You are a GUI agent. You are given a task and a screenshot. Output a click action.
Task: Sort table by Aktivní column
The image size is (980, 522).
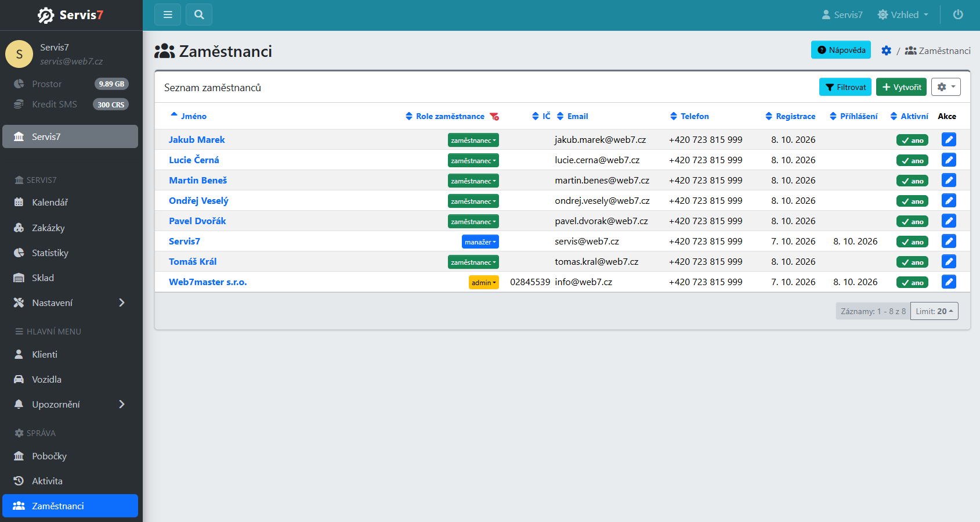point(909,116)
